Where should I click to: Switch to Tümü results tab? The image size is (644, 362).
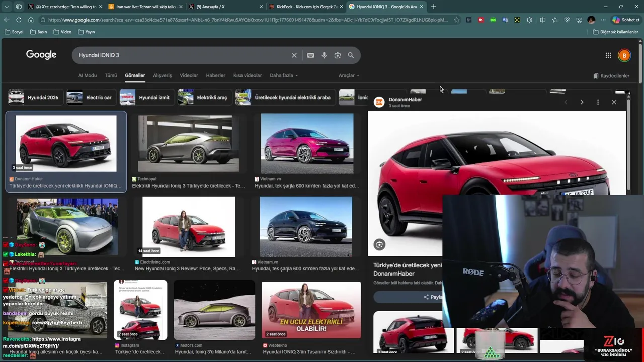pyautogui.click(x=111, y=75)
